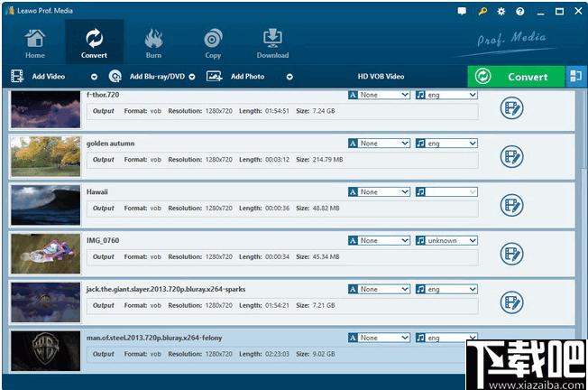Open the unknown audio dropdown for IMG_0760
Viewport: 588px width, 390px height.
point(446,241)
